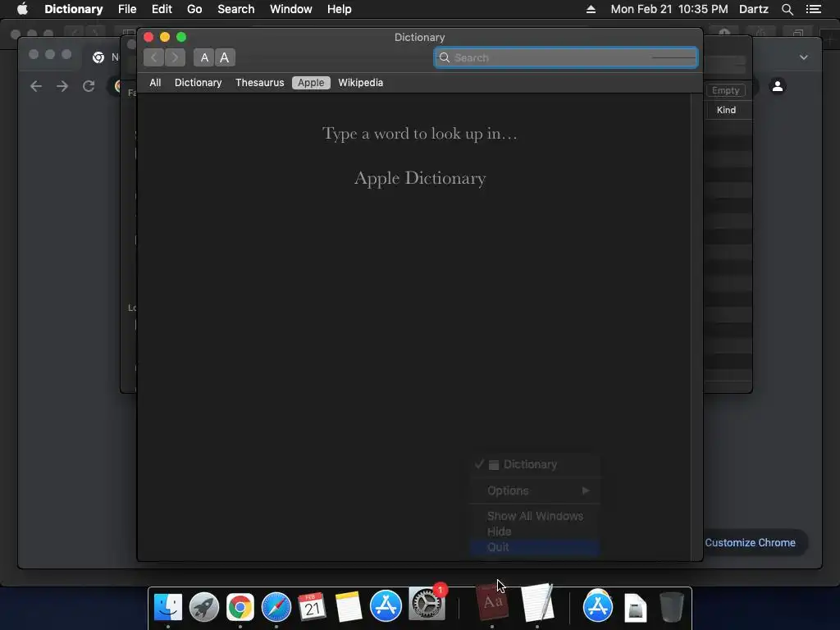This screenshot has width=840, height=630.
Task: Click the magnifier icon in Search field
Action: [x=445, y=57]
